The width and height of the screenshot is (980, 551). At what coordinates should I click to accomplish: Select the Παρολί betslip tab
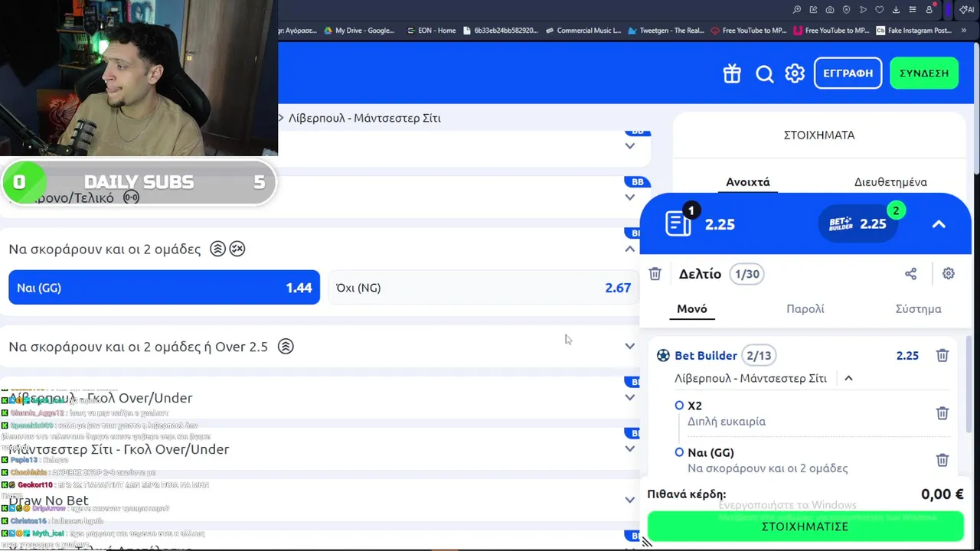point(805,309)
